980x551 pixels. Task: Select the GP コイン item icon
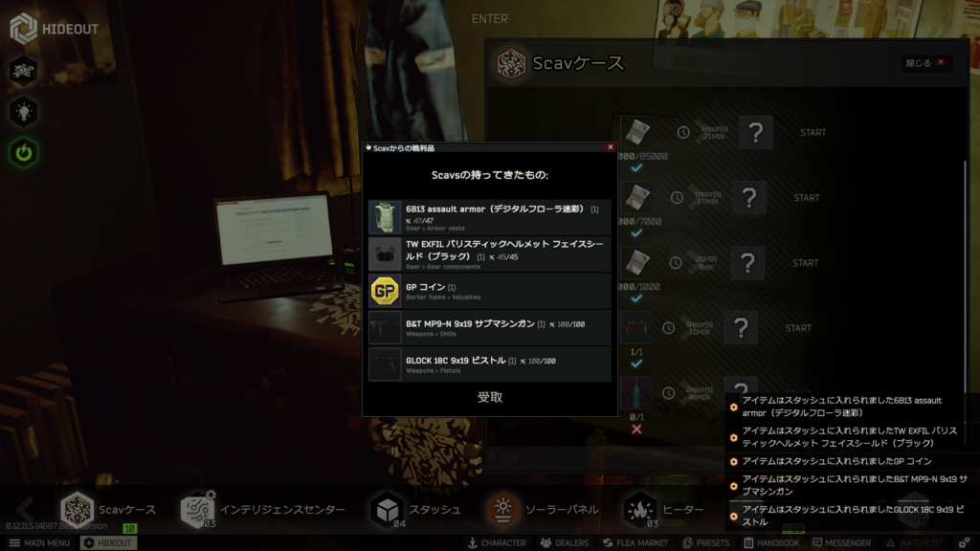385,291
